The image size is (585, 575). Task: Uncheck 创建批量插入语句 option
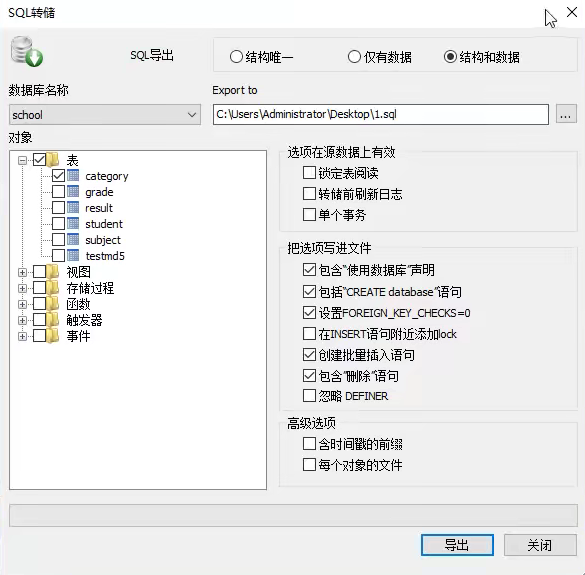point(309,354)
